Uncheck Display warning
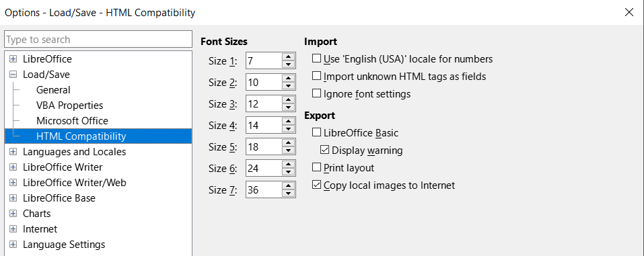The height and width of the screenshot is (256, 644). [x=325, y=150]
